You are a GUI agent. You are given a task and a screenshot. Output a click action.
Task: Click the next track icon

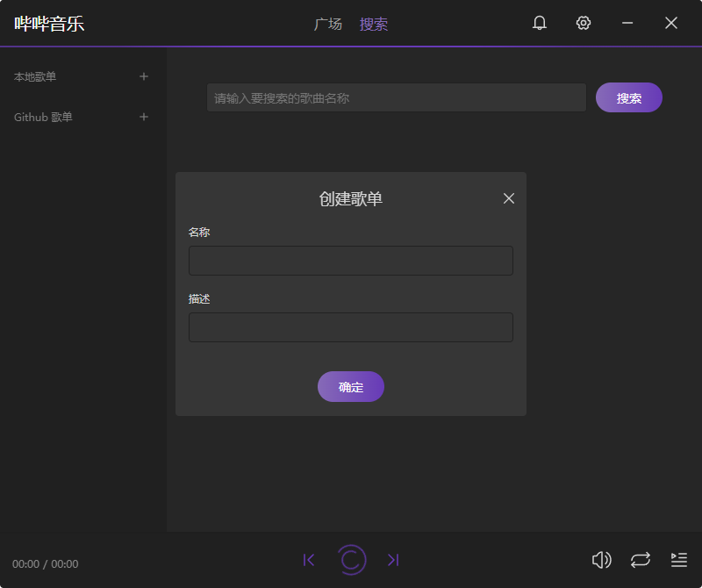coord(393,559)
